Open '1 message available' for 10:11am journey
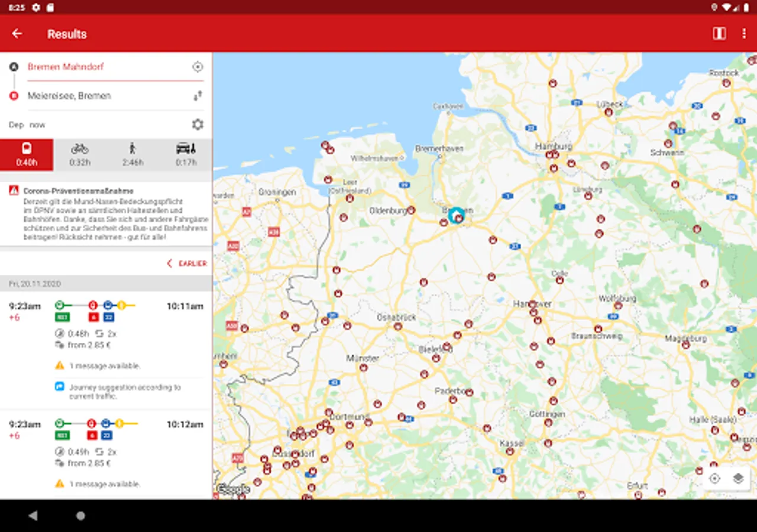The height and width of the screenshot is (532, 757). 105,366
